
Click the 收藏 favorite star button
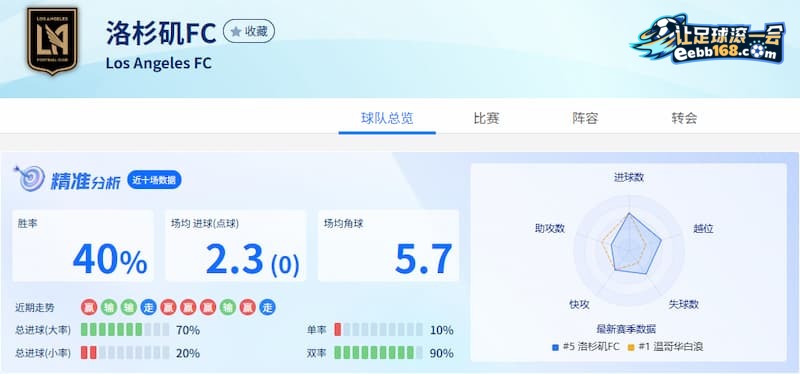click(x=249, y=32)
